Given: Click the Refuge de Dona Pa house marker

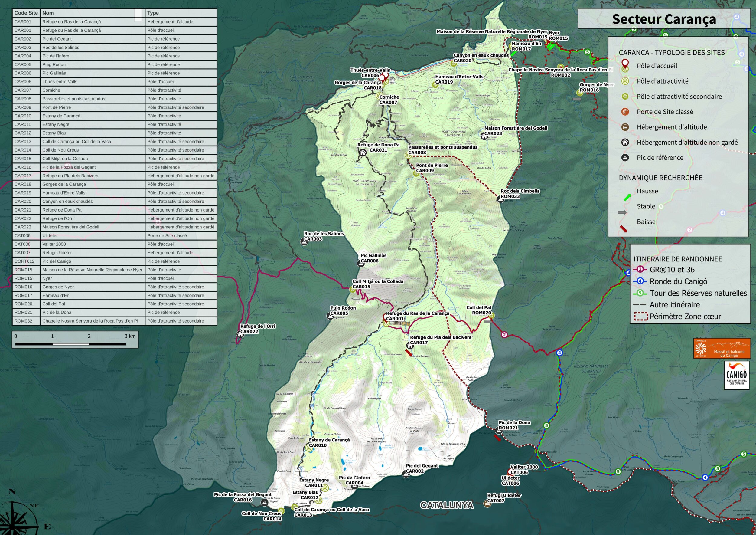Looking at the screenshot, I should tap(363, 153).
